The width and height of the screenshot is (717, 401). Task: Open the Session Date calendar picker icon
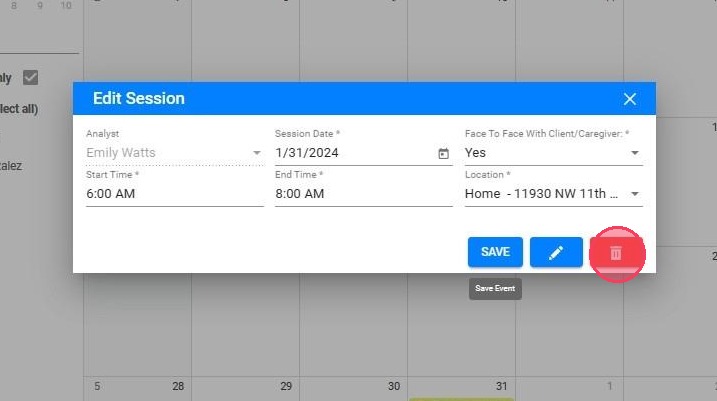pos(443,154)
